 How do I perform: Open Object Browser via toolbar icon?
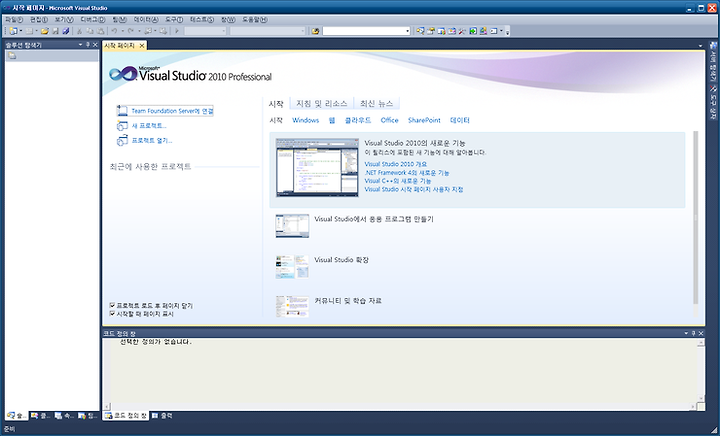452,31
